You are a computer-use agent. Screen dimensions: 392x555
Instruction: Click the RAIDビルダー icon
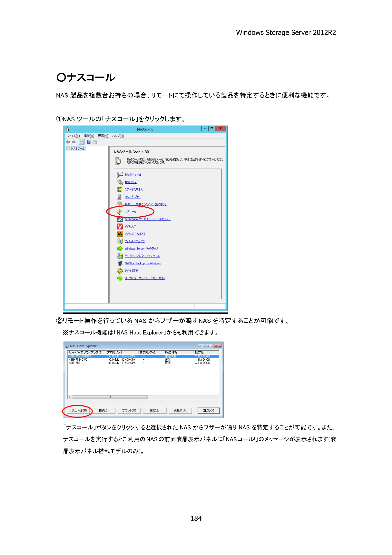pyautogui.click(x=120, y=197)
